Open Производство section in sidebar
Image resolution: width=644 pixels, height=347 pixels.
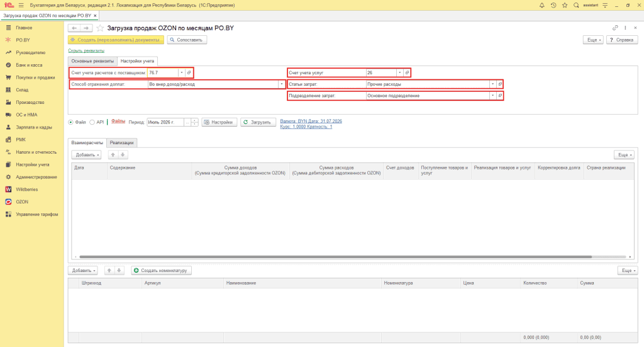click(x=31, y=103)
